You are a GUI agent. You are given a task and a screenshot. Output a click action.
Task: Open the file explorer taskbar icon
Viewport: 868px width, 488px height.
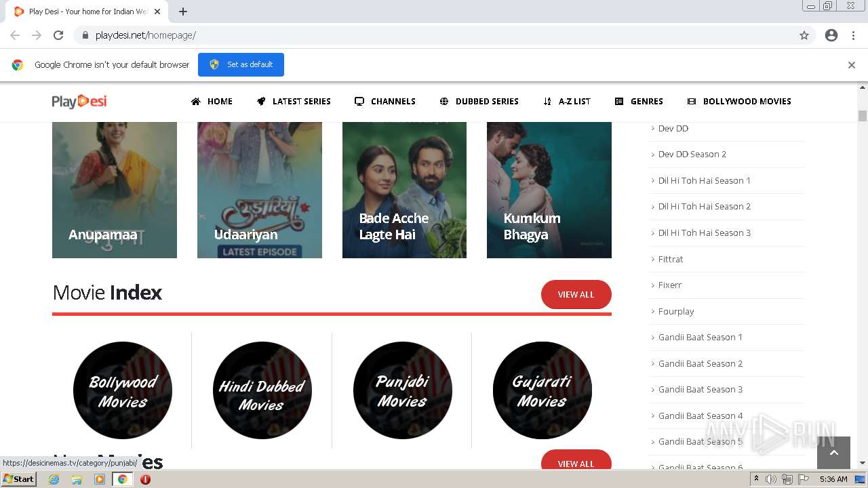[77, 479]
